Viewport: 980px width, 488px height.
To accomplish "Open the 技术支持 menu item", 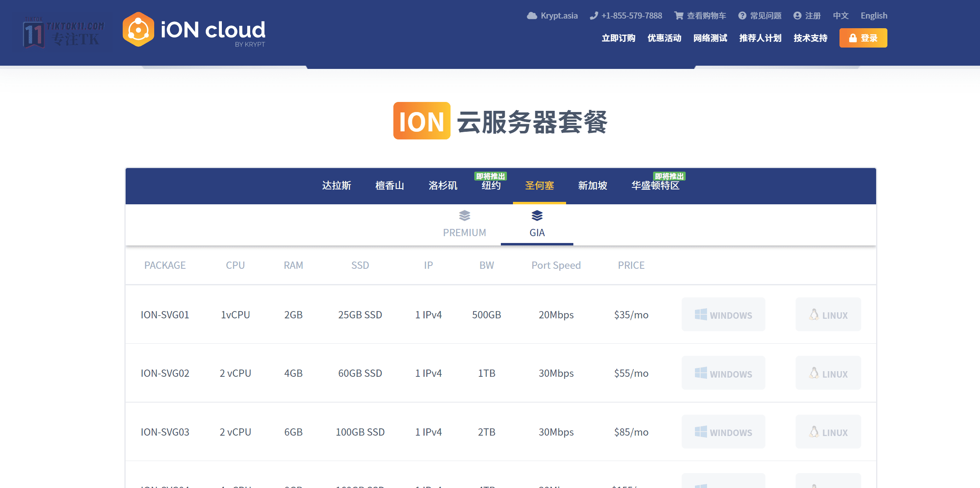I will [810, 38].
